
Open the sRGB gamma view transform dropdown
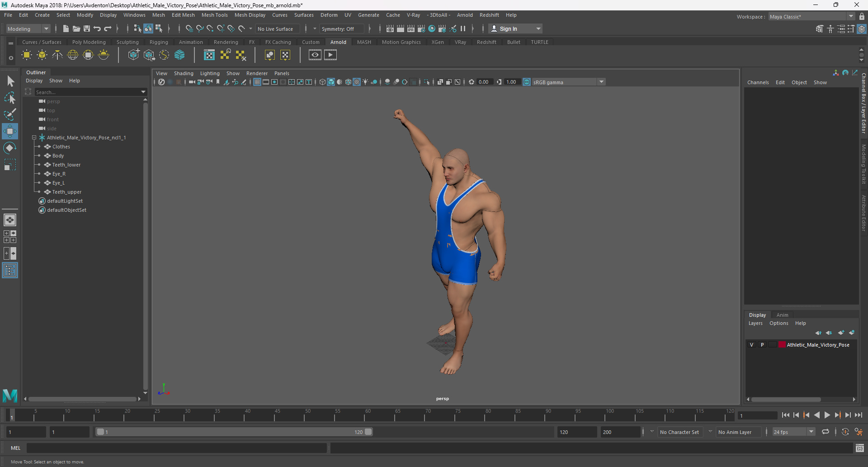(568, 82)
